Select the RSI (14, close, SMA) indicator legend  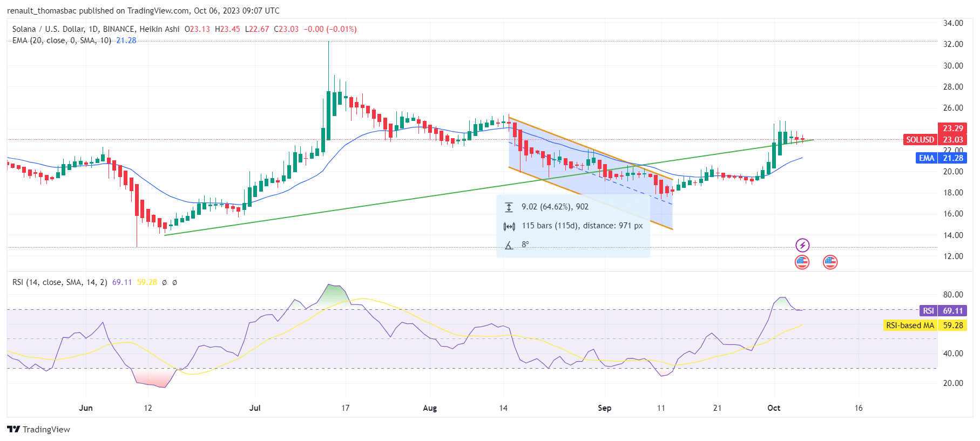[x=59, y=282]
